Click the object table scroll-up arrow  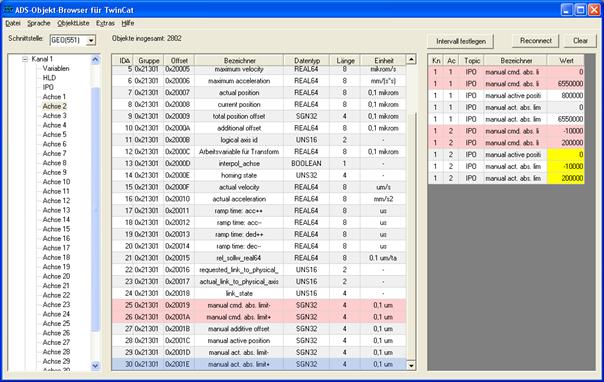coord(411,59)
